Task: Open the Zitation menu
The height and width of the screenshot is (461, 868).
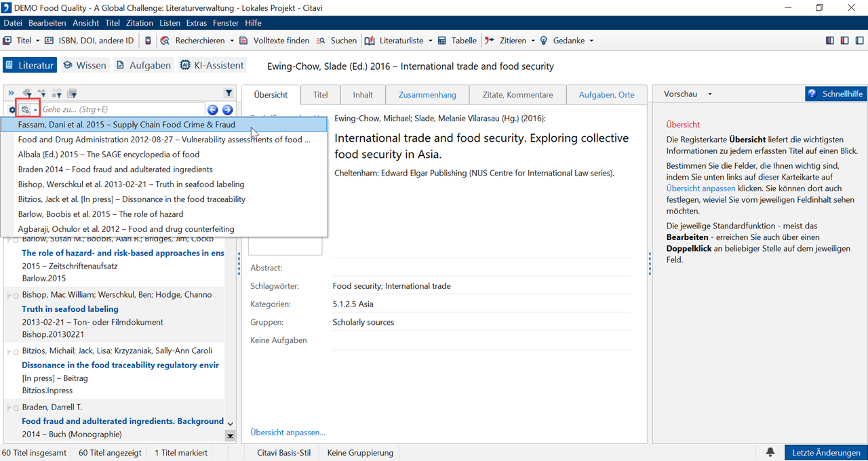Action: coord(140,23)
